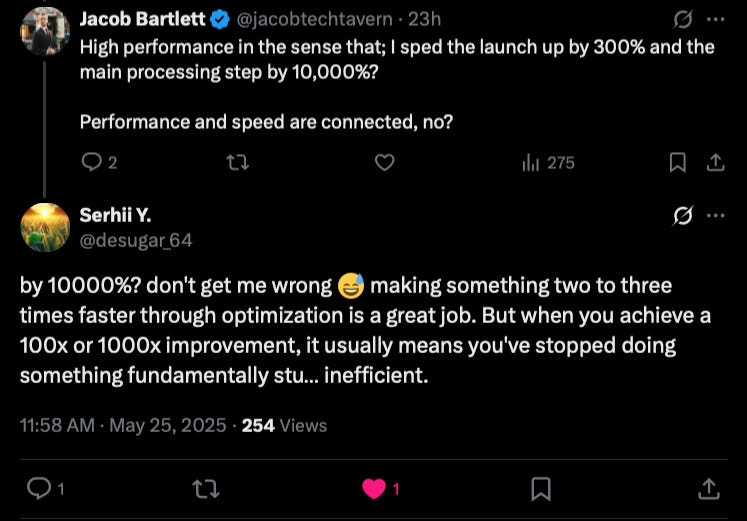This screenshot has height=521, width=747.
Task: Share Serhii Y.'s tweet
Action: click(x=708, y=488)
